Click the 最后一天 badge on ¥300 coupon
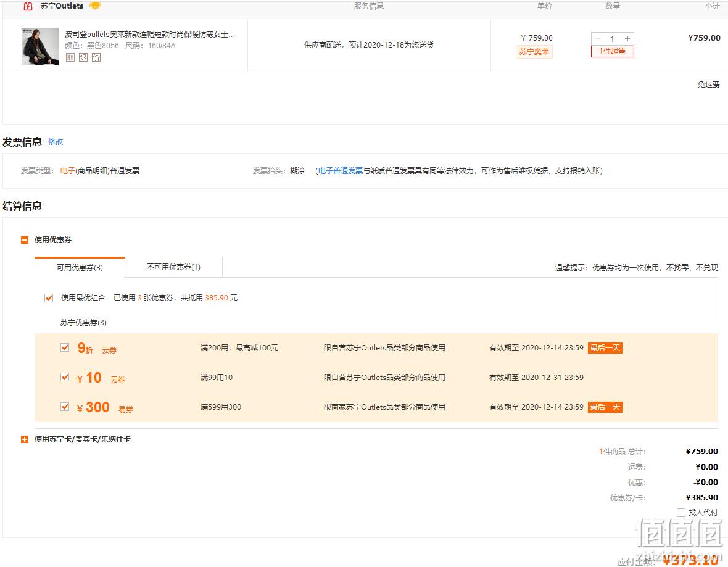This screenshot has width=728, height=567. (605, 407)
